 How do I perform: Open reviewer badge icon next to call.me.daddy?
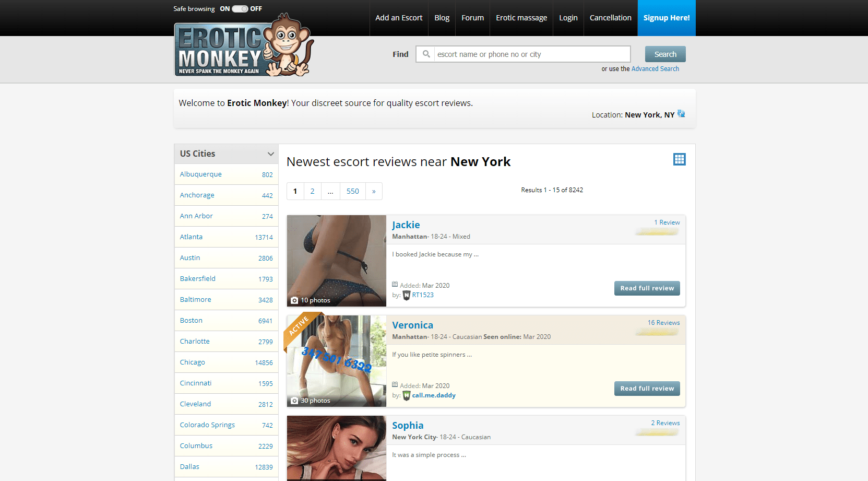(x=407, y=396)
